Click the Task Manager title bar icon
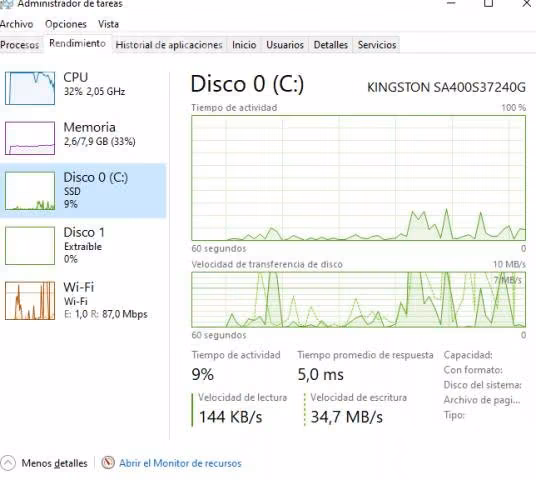 [6, 4]
